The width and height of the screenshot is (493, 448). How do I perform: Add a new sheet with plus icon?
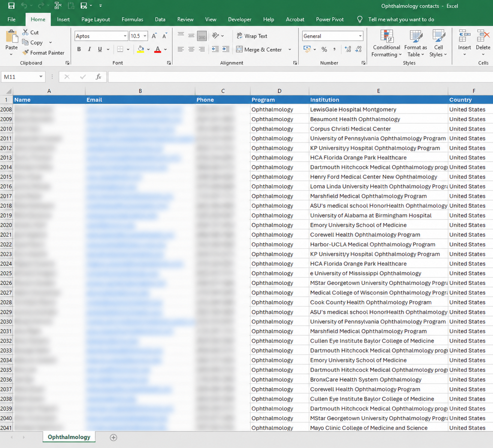click(x=114, y=438)
